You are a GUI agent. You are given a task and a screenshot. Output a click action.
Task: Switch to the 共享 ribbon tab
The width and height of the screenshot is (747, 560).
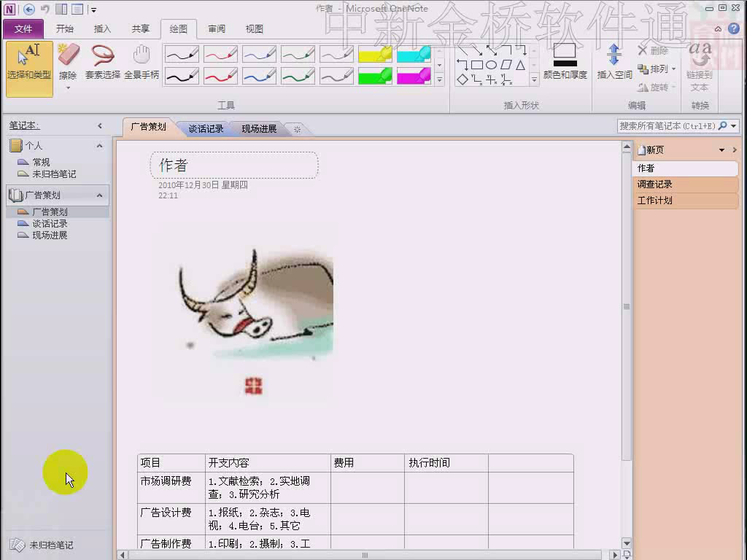pos(141,29)
